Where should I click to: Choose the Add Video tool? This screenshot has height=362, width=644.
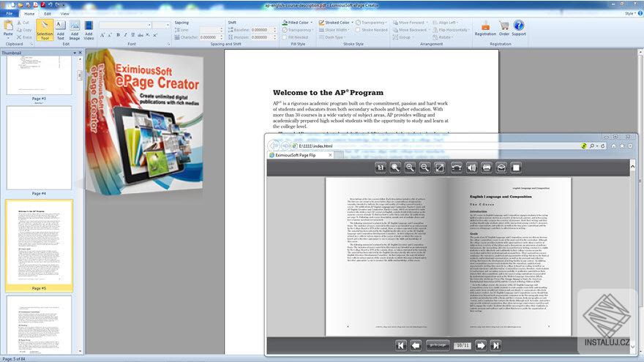click(x=89, y=30)
